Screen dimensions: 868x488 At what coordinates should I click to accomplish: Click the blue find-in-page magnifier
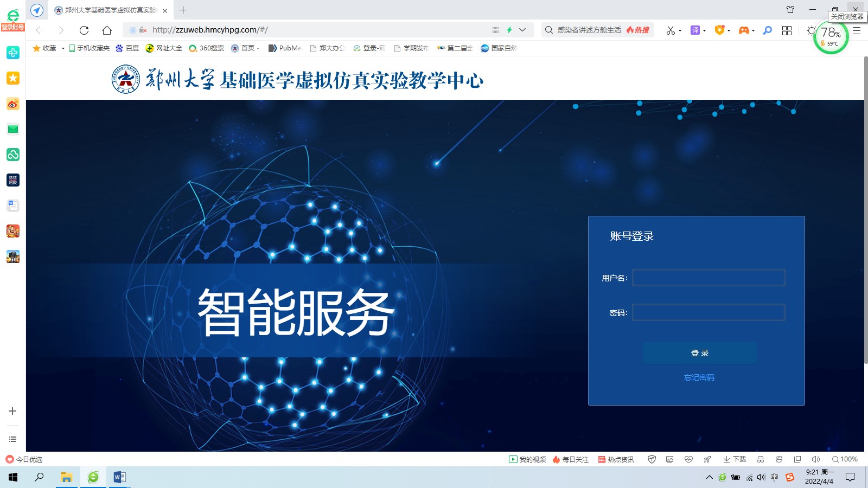(x=767, y=30)
